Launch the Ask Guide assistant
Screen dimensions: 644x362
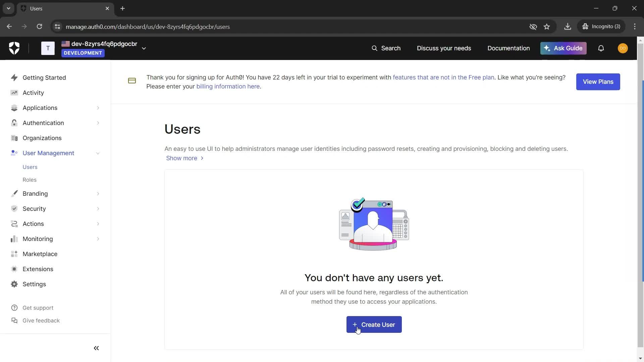pyautogui.click(x=563, y=48)
